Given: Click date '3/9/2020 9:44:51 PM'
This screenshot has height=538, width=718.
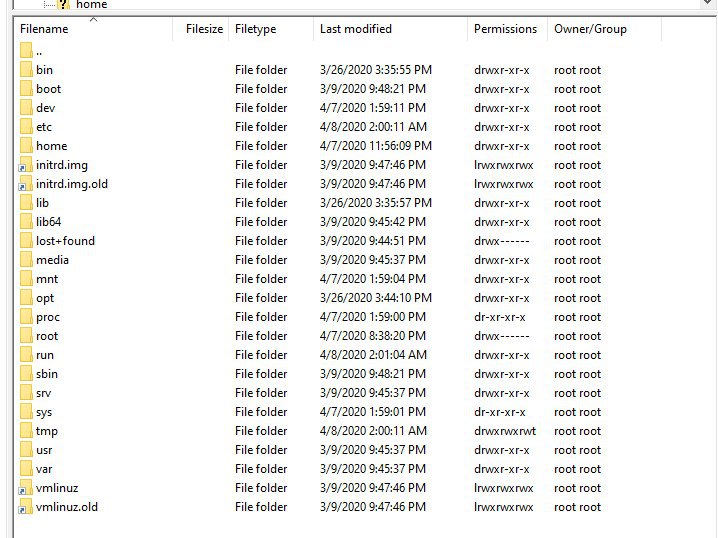Looking at the screenshot, I should [x=373, y=241].
